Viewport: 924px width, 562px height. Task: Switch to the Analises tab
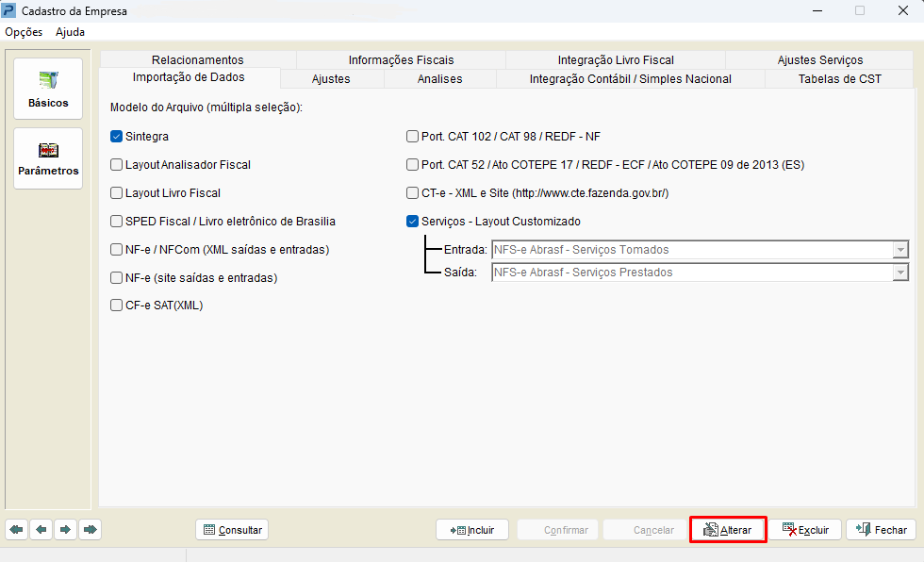coord(439,79)
